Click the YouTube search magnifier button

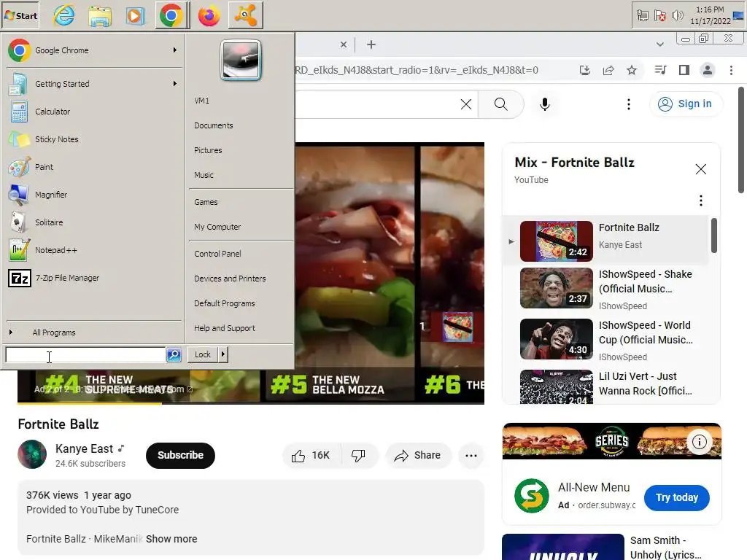pos(500,104)
